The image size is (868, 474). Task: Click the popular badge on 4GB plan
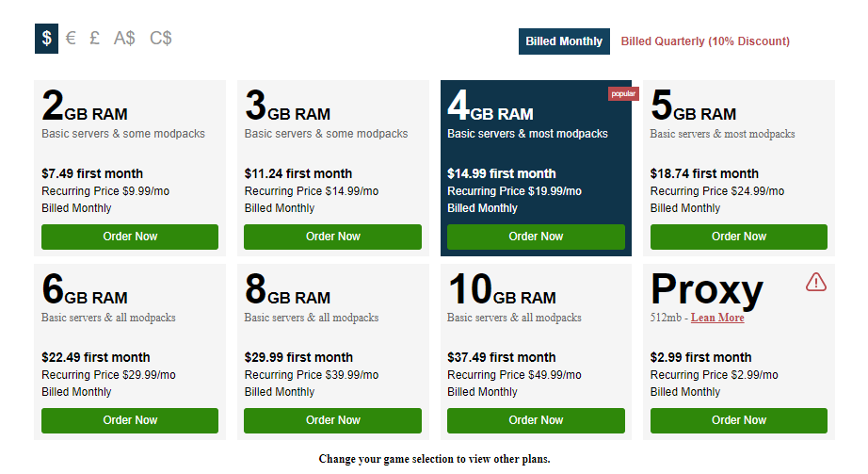coord(623,94)
